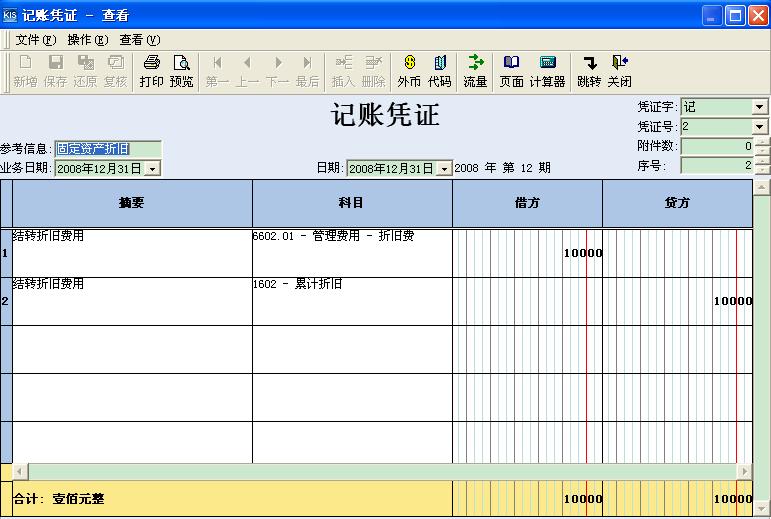The height and width of the screenshot is (519, 771).
Task: Open foreign currency with 外币 icon
Action: pyautogui.click(x=409, y=72)
